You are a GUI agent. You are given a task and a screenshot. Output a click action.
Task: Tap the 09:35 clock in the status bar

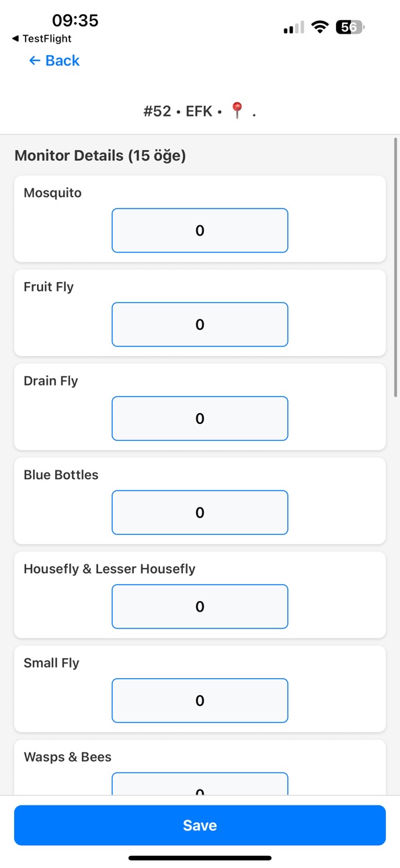click(x=75, y=20)
